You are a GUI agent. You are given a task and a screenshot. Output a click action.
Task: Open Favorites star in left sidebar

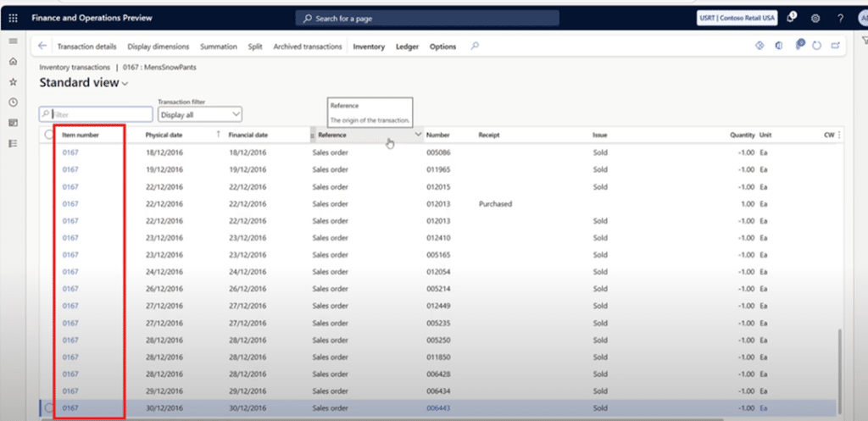pos(14,82)
